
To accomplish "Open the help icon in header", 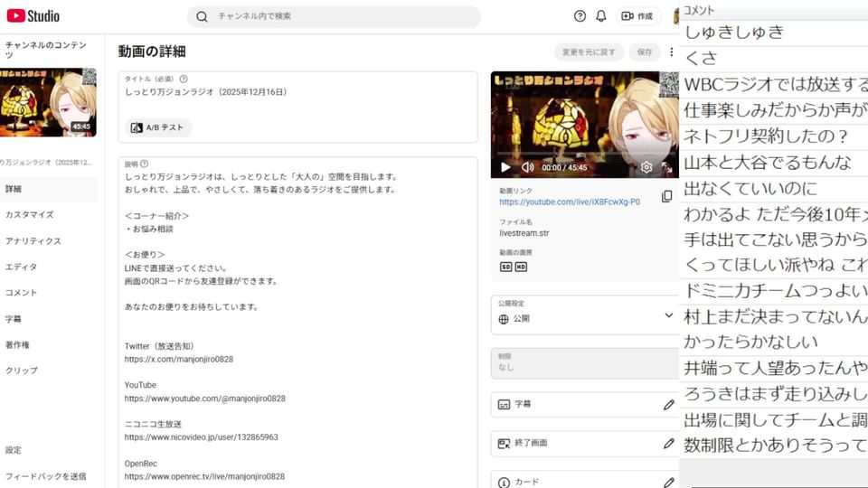I will tap(580, 16).
